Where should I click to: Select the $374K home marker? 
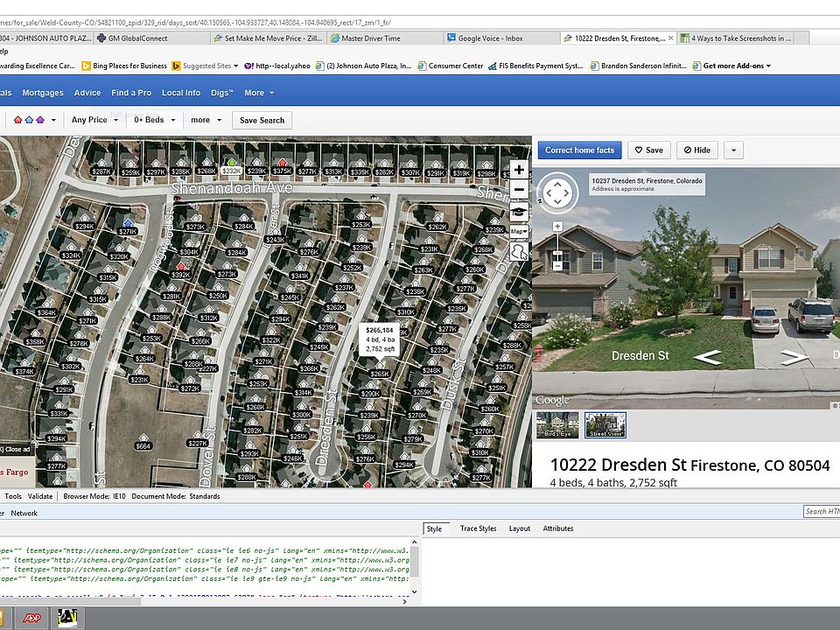24,368
